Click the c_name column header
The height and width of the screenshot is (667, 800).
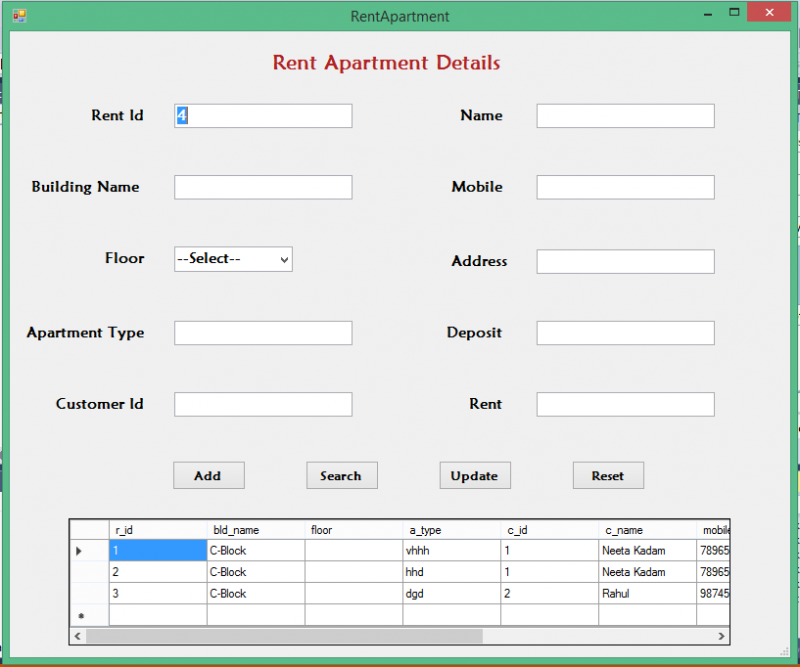click(648, 530)
